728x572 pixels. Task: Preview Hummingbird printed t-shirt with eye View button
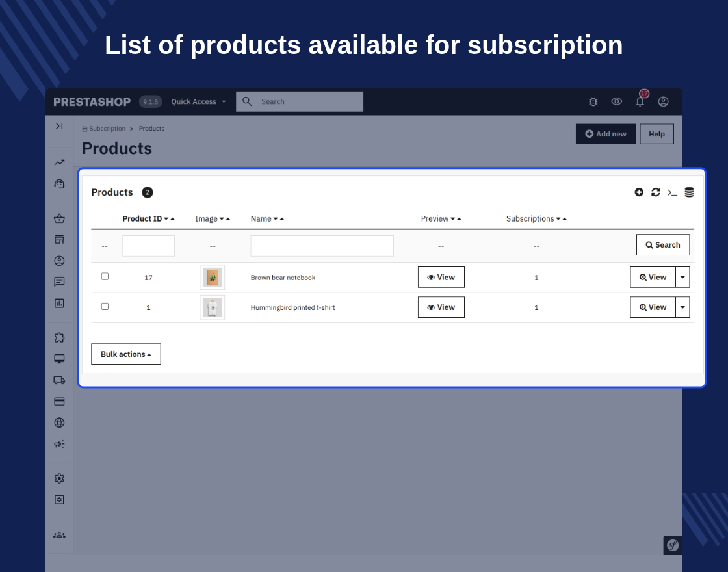point(441,307)
